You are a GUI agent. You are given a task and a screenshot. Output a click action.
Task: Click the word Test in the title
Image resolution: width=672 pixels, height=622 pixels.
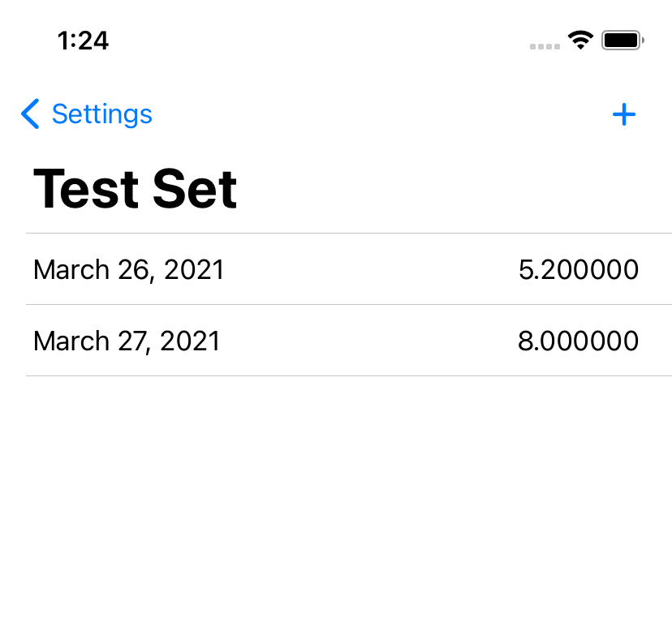click(86, 188)
